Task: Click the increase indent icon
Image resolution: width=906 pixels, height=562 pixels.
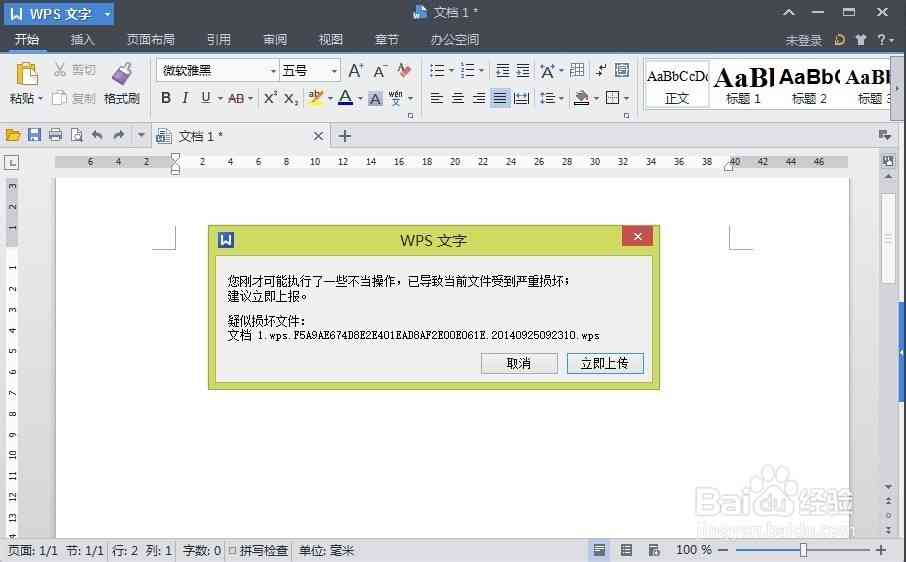Action: coord(522,70)
